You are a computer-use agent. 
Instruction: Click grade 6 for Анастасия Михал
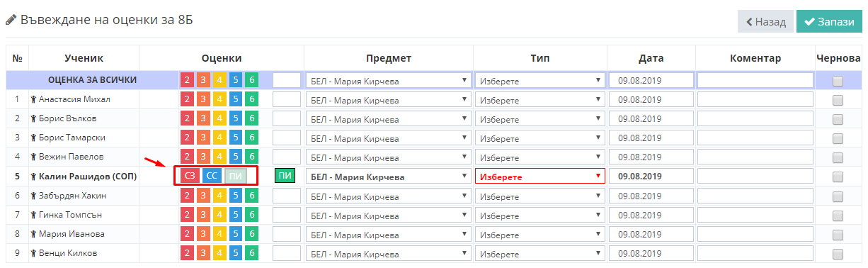tap(252, 99)
